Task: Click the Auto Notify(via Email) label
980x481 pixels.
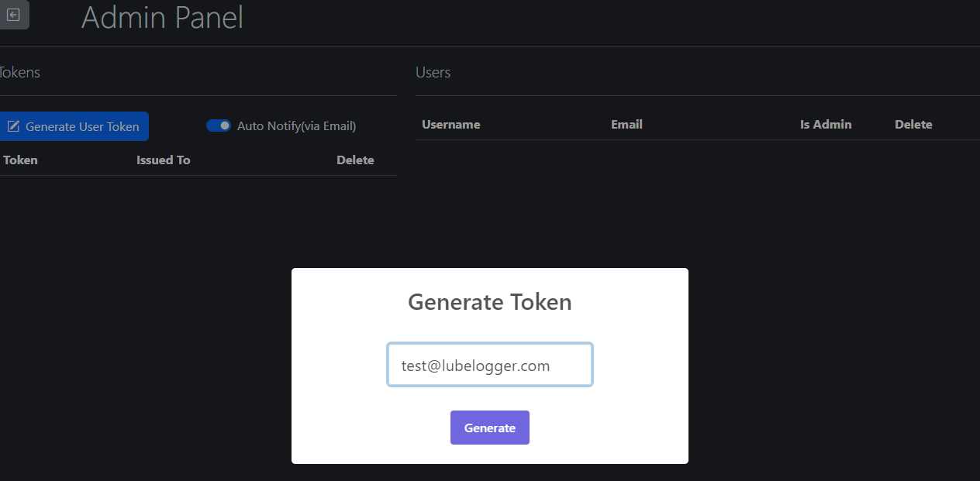Action: (296, 126)
